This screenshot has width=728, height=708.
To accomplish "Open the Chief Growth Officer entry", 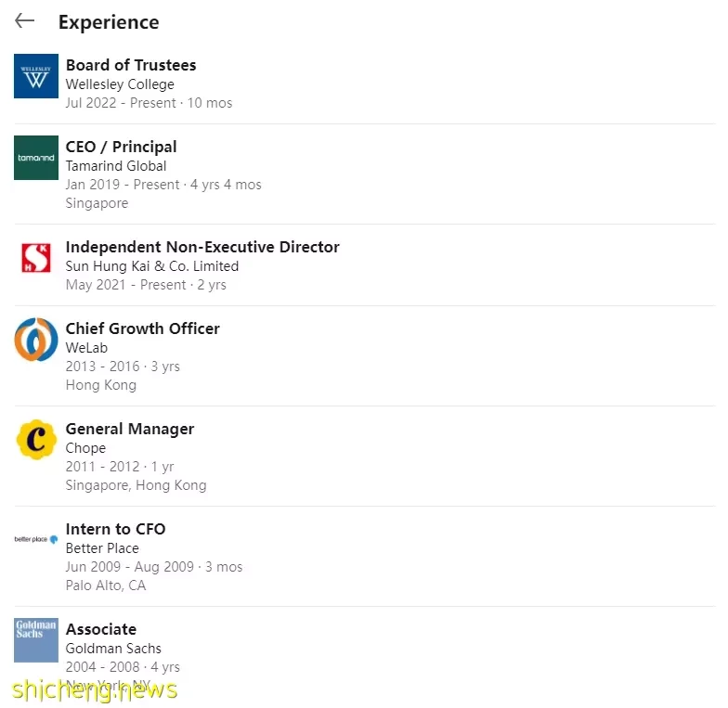I will [143, 328].
